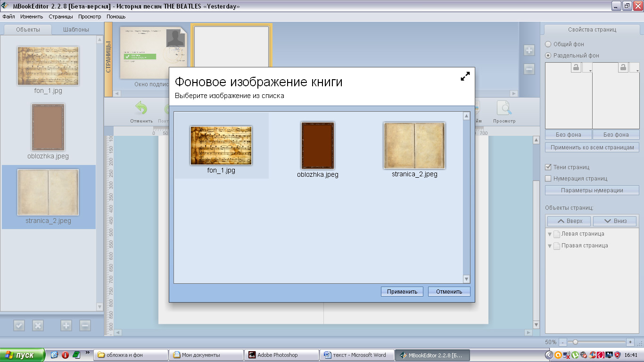
Task: Click the checkmark icon below objects panel
Action: (19, 325)
